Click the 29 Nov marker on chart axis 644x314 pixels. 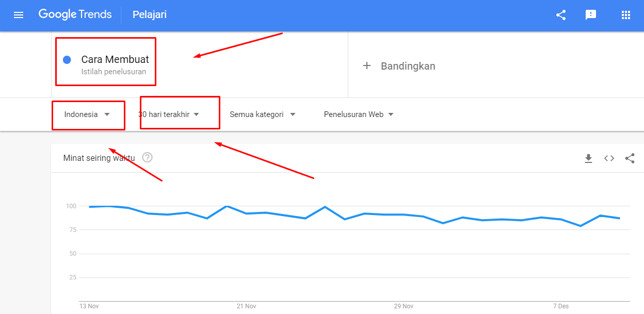(x=404, y=306)
